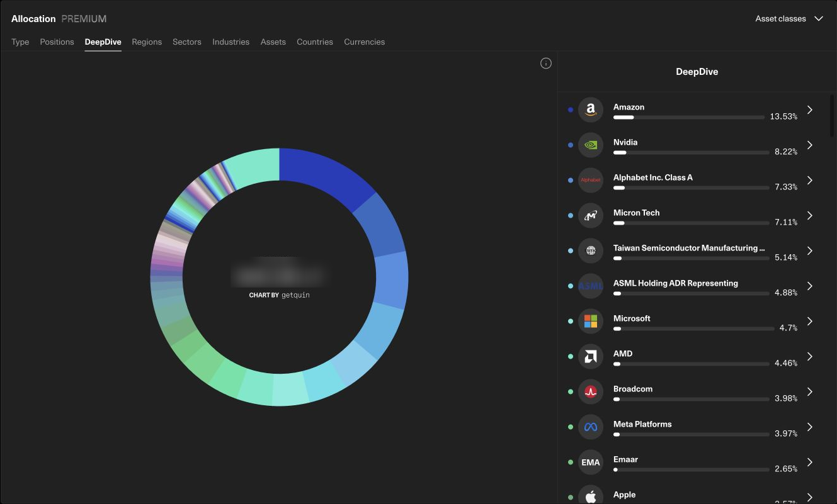The width and height of the screenshot is (837, 504).
Task: Click the ASML 4.88% value
Action: tap(786, 293)
